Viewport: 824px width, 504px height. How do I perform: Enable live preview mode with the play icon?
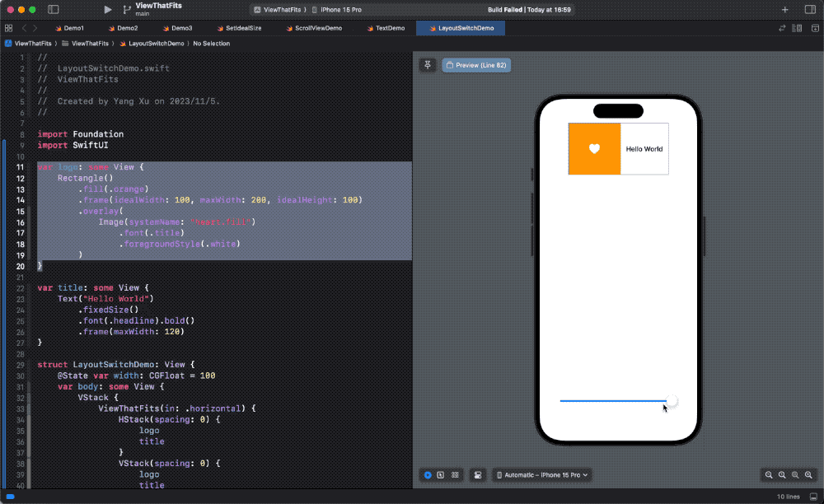[426, 475]
